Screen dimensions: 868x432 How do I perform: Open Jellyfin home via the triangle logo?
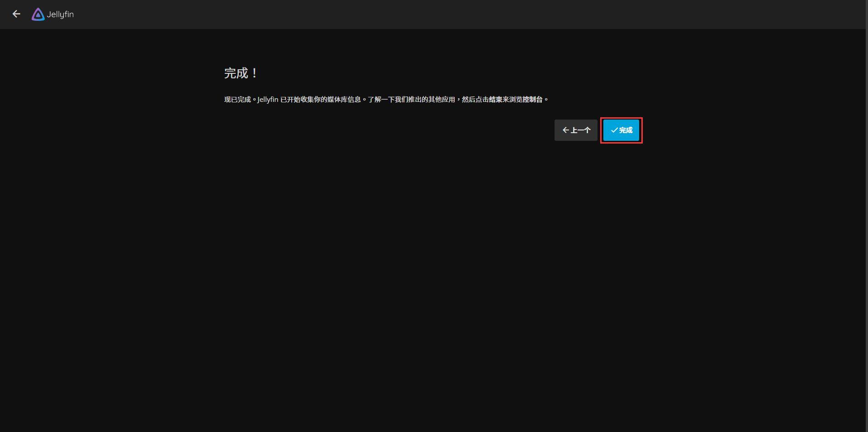click(38, 14)
